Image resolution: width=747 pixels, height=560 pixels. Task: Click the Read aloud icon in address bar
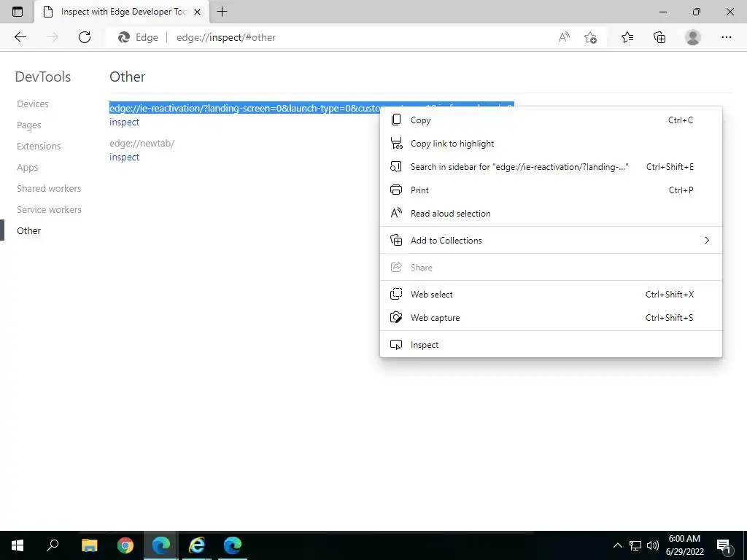coord(564,37)
